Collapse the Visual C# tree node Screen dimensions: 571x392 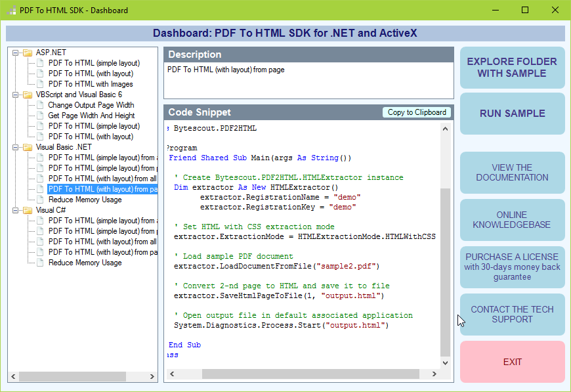click(x=14, y=210)
